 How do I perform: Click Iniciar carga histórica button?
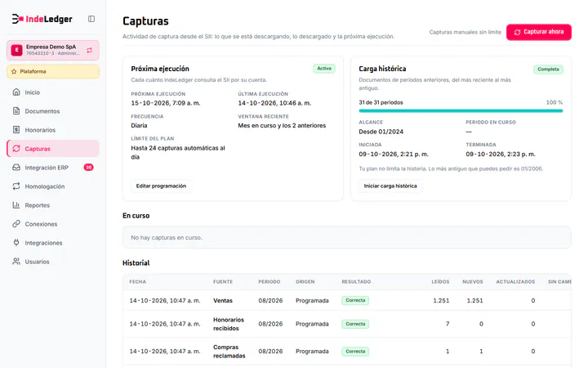390,186
